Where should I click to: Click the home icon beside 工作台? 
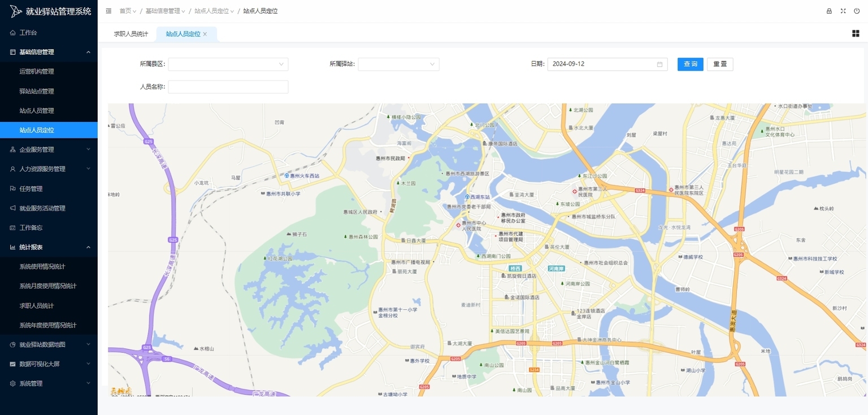pos(13,33)
